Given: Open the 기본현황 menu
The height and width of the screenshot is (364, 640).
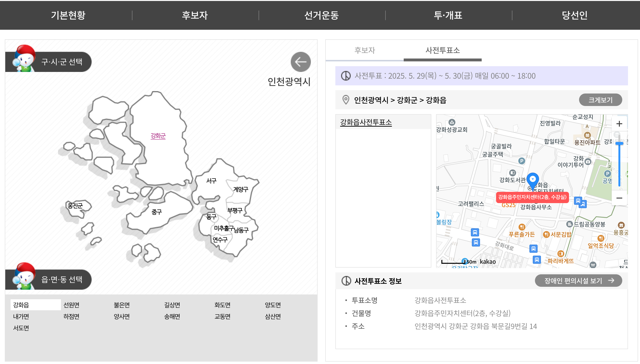Looking at the screenshot, I should coord(68,15).
